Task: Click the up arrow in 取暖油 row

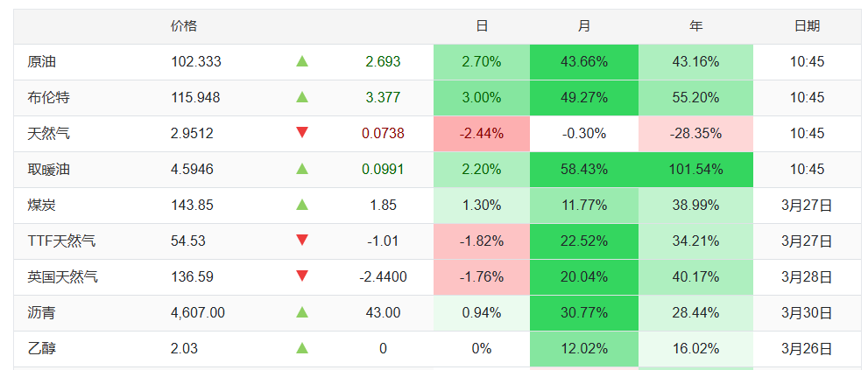Action: pyautogui.click(x=302, y=169)
